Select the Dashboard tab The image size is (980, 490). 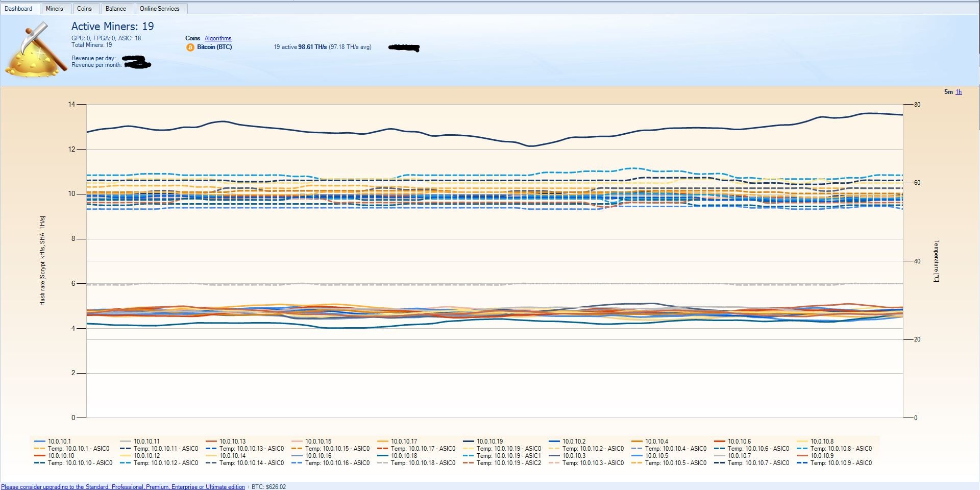tap(18, 9)
